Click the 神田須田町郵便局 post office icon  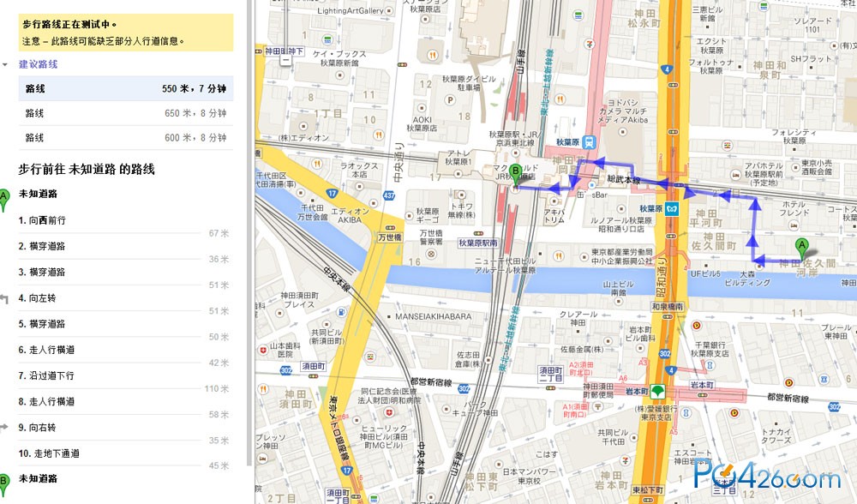point(598,406)
